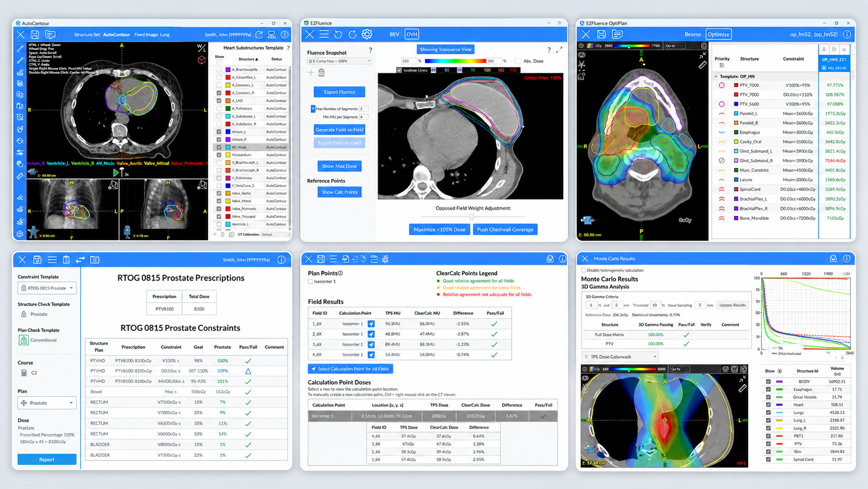Click Select Calculation Point for All Fields
The width and height of the screenshot is (868, 489).
pyautogui.click(x=350, y=369)
